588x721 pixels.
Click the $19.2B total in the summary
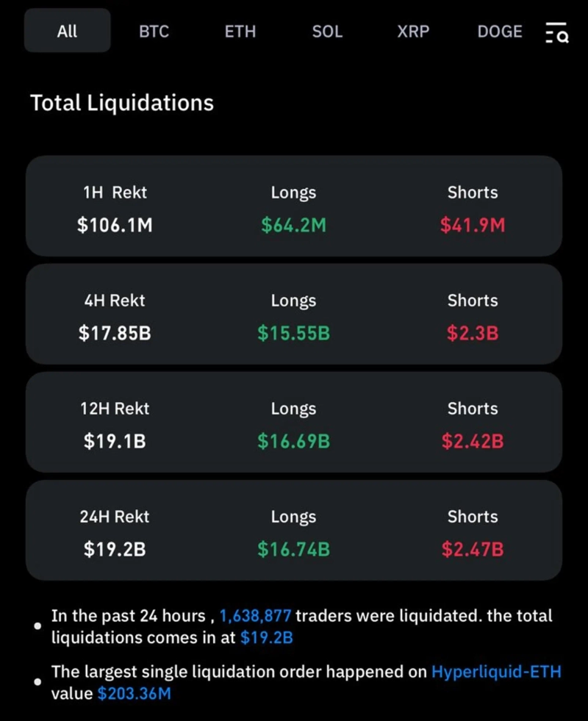pyautogui.click(x=267, y=638)
